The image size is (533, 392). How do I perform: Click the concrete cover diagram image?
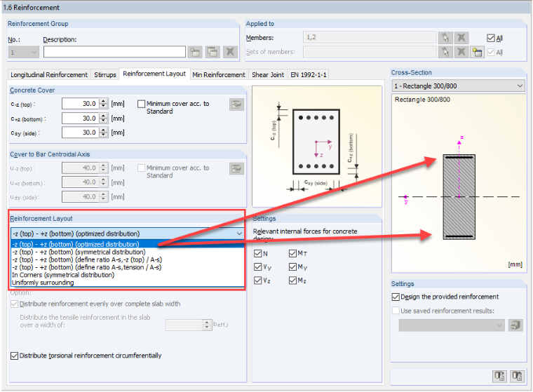(317, 146)
